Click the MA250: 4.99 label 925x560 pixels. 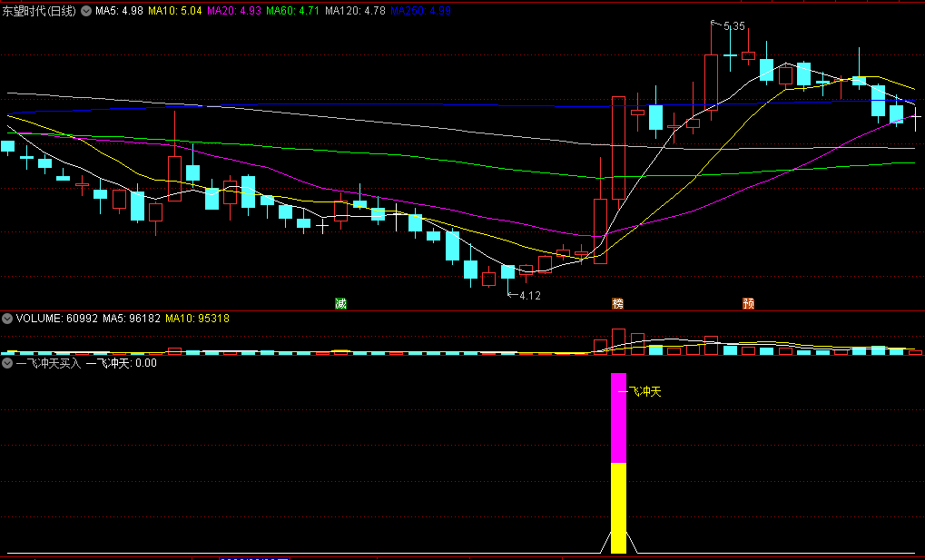click(420, 11)
